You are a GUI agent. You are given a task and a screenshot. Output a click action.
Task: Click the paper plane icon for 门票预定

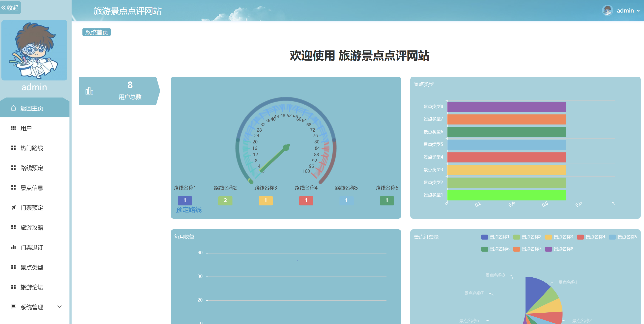pos(13,208)
